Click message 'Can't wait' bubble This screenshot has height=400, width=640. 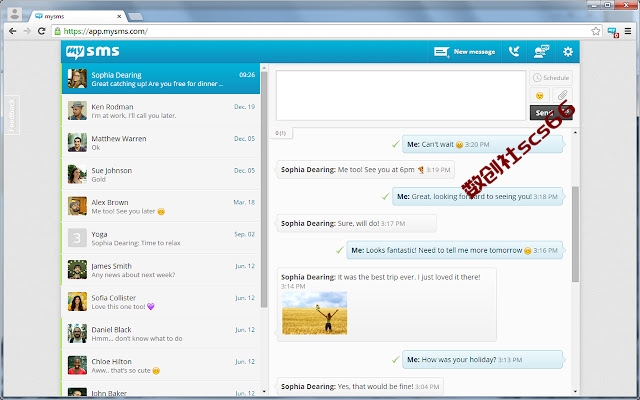tap(483, 144)
